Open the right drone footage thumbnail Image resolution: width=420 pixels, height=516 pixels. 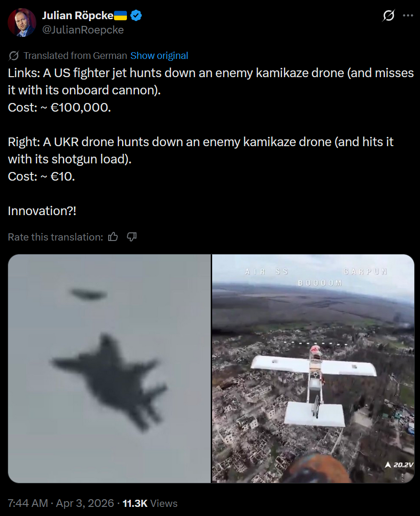[x=313, y=368]
